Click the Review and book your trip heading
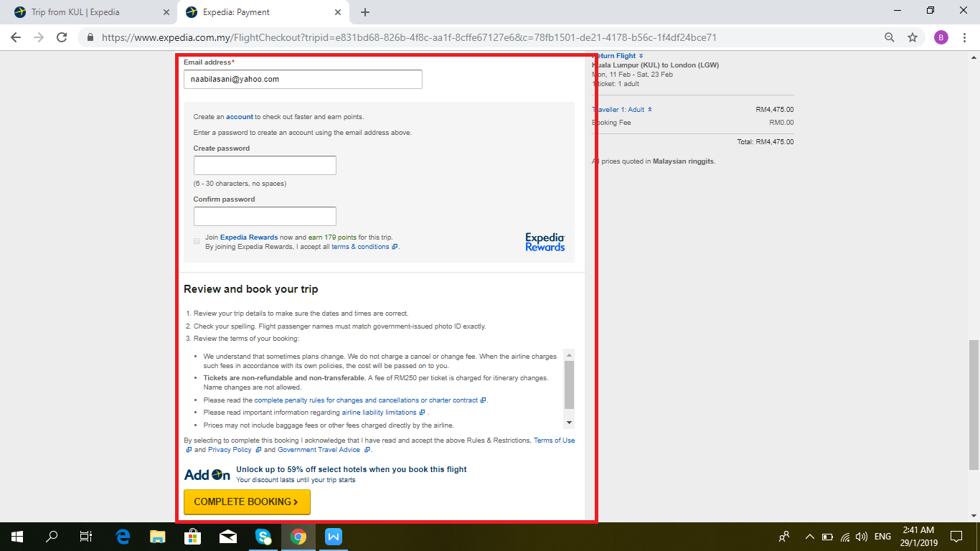980x551 pixels. (251, 289)
